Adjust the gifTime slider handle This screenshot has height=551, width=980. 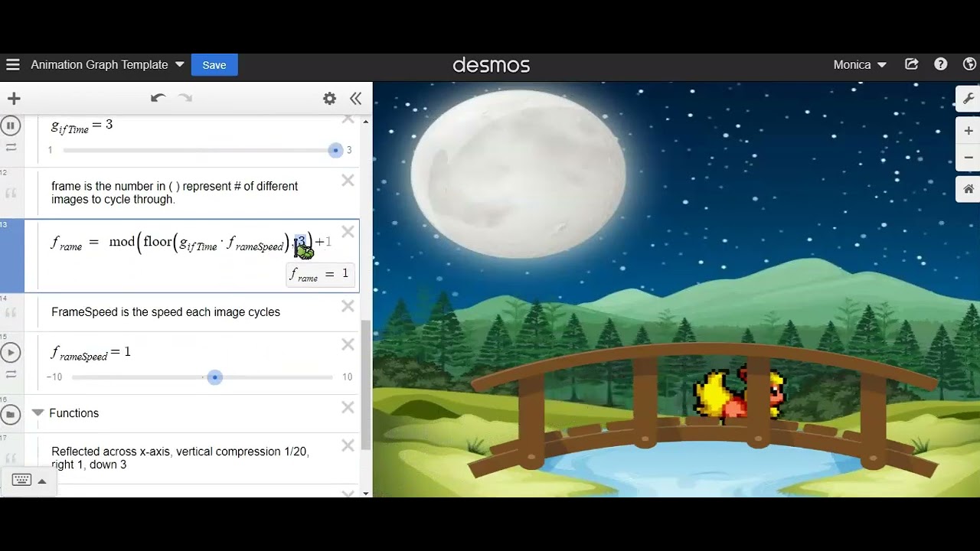pos(335,150)
